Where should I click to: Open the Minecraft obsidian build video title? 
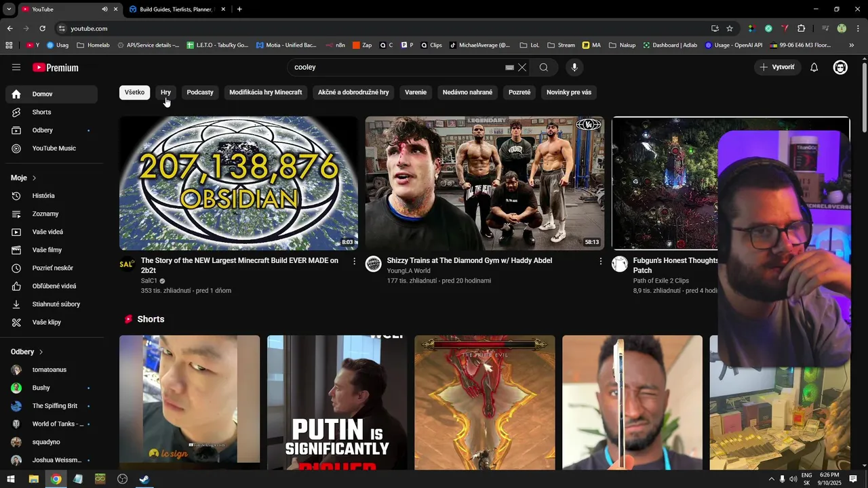(x=239, y=265)
